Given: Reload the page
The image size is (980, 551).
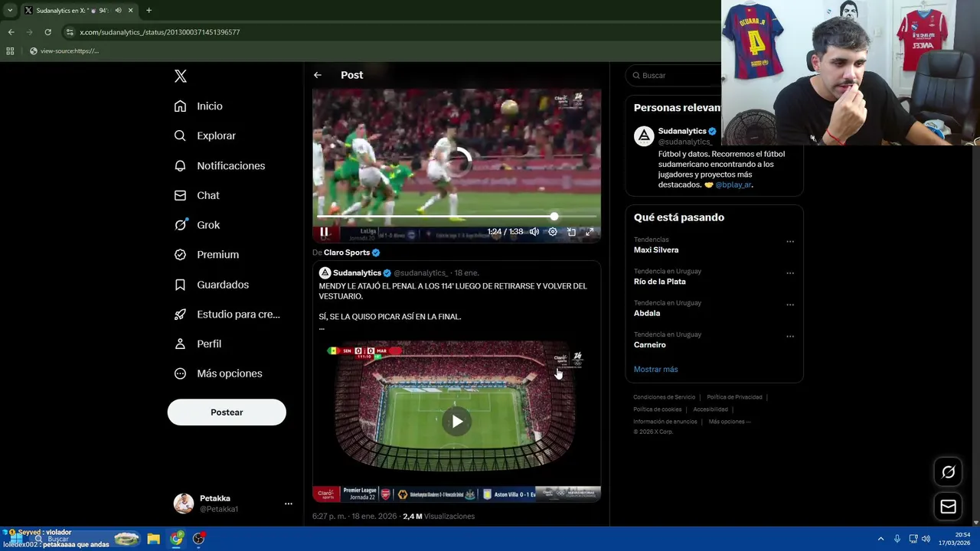Looking at the screenshot, I should (47, 32).
